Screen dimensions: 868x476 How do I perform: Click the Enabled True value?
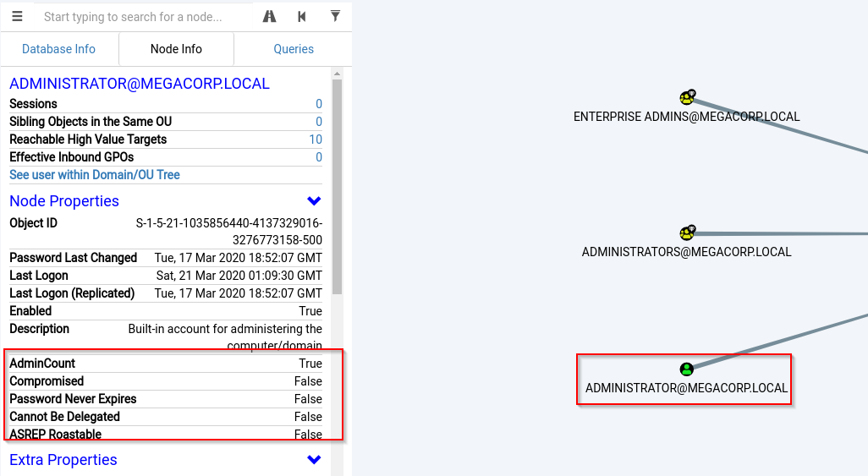(310, 311)
